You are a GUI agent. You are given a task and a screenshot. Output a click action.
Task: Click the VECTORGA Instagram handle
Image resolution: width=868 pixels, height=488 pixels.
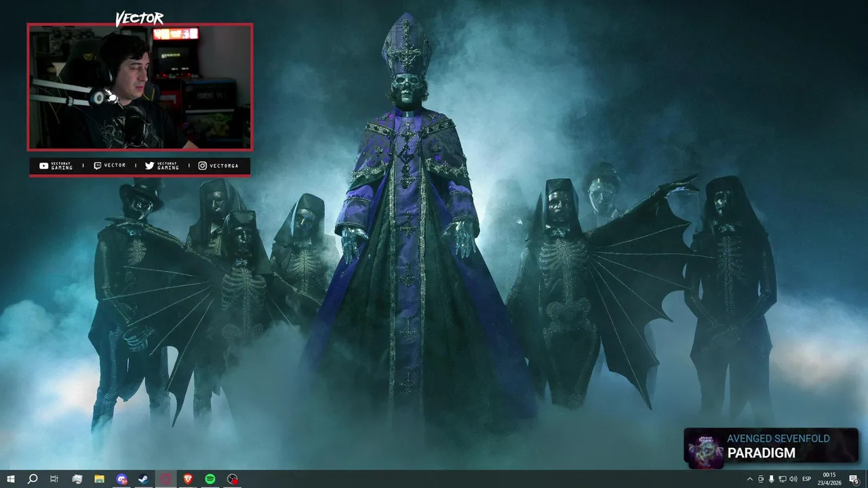click(224, 165)
